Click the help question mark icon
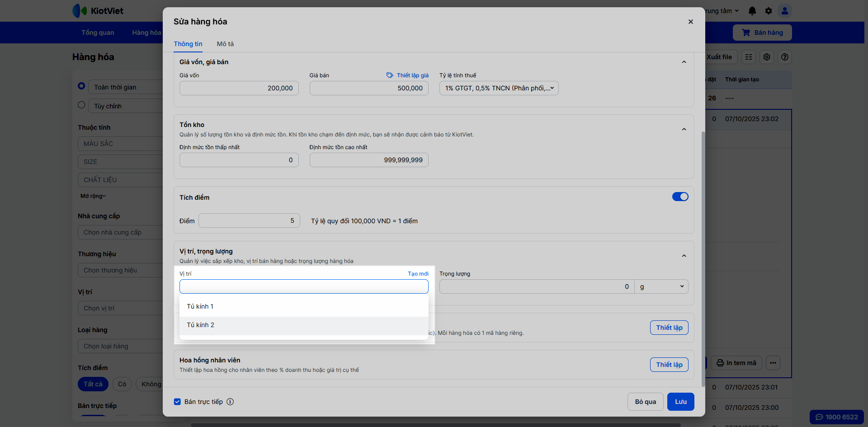Screen dimensions: 868x427 click(x=785, y=57)
